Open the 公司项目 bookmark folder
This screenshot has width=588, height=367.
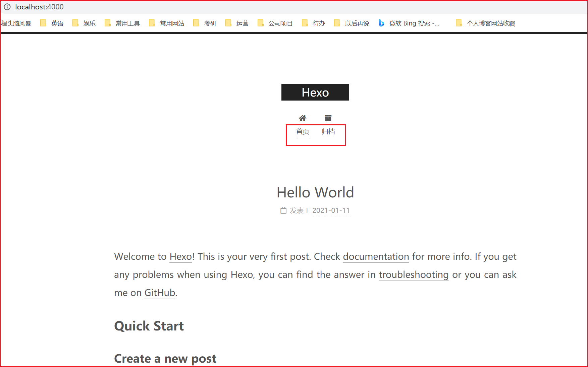(x=275, y=23)
